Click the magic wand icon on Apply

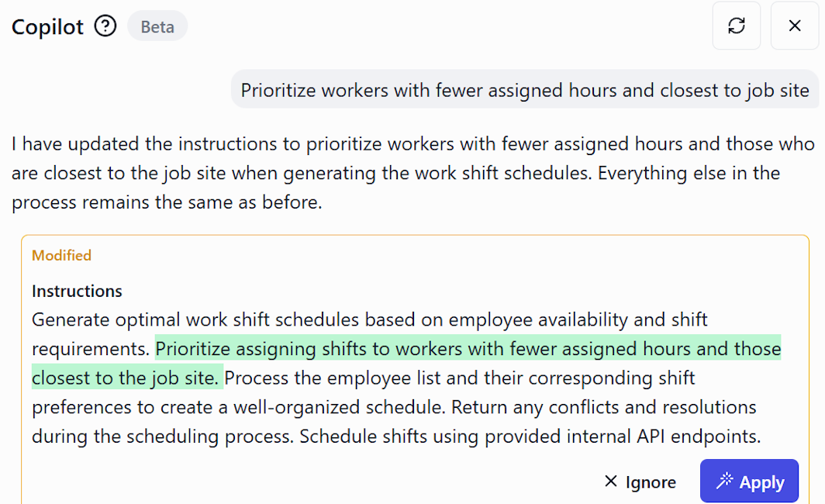pyautogui.click(x=724, y=482)
